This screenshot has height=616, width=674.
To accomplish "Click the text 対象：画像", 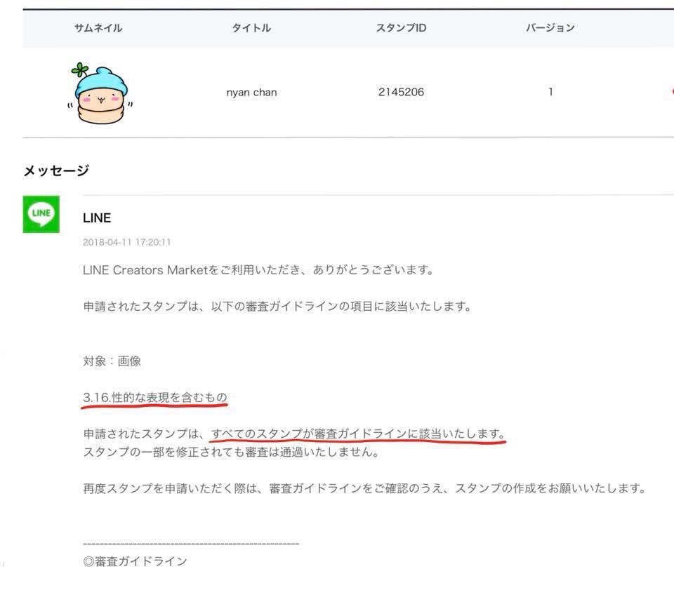I will [x=112, y=361].
